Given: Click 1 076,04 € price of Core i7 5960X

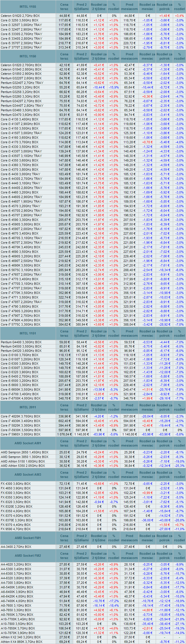Looking at the screenshot, I should (x=64, y=434).
